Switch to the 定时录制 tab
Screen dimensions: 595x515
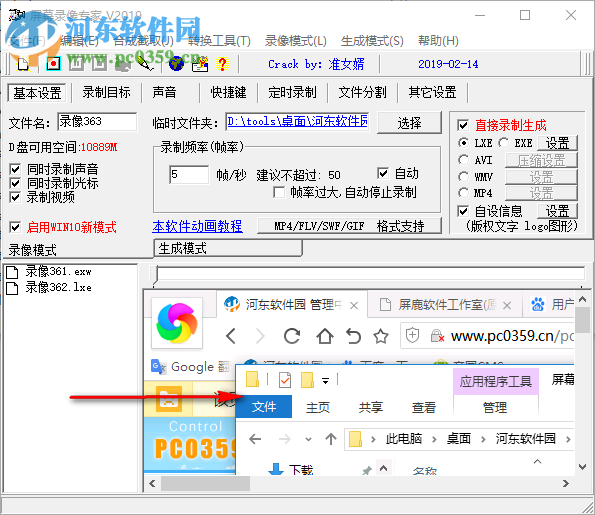point(292,92)
